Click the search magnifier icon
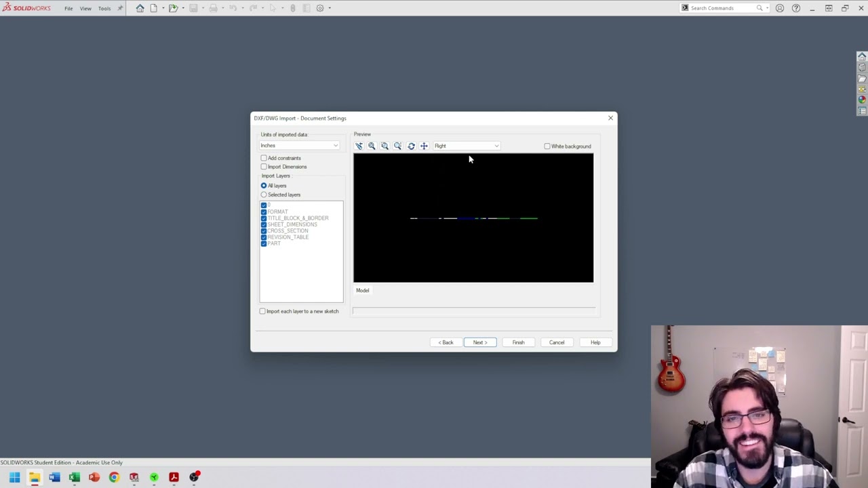This screenshot has height=488, width=868. pyautogui.click(x=759, y=8)
